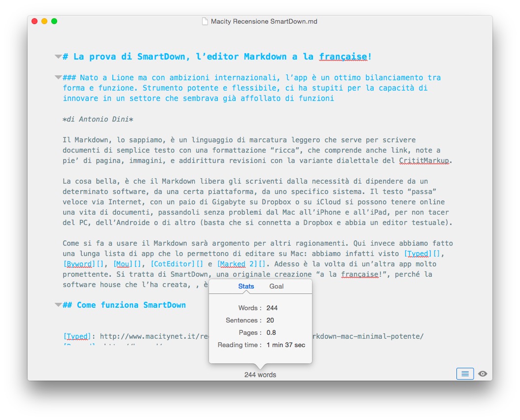This screenshot has height=420, width=520.
Task: Click the 'Reading time : 1 min 37 sec' value
Action: point(285,345)
